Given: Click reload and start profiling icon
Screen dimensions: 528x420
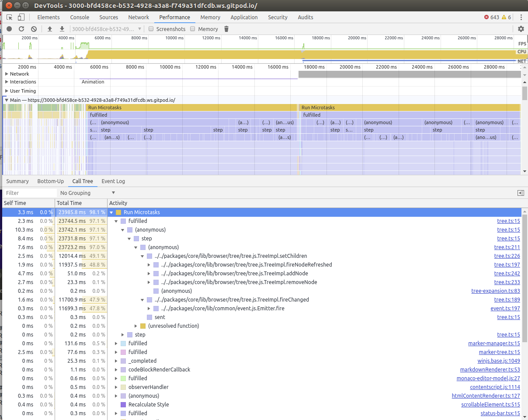Looking at the screenshot, I should [21, 29].
